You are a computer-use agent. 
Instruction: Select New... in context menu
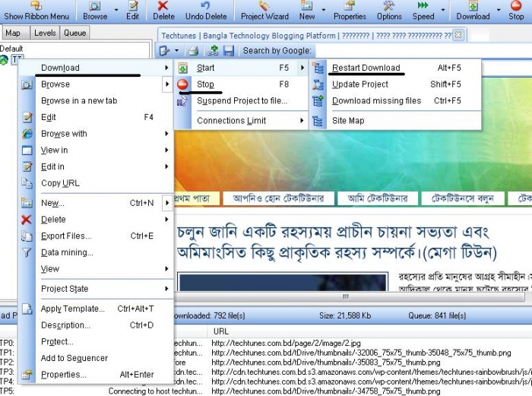tap(96, 203)
